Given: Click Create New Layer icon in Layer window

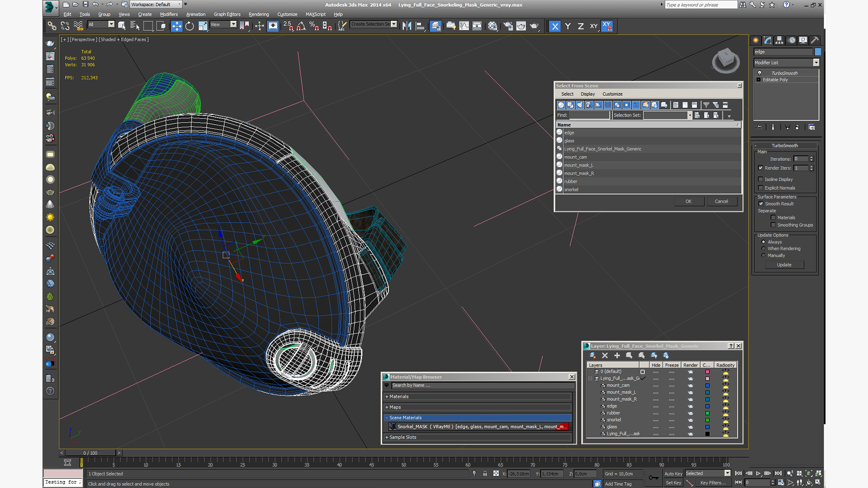Looking at the screenshot, I should [593, 356].
